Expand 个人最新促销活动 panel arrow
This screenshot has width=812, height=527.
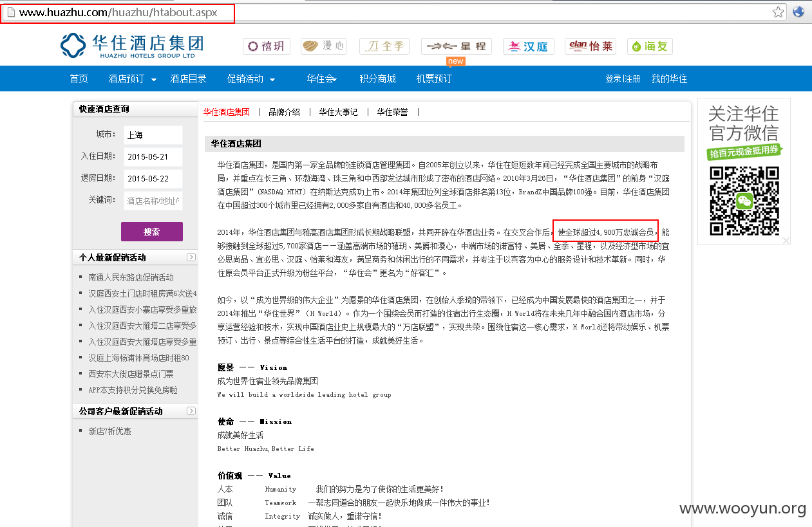pos(191,257)
